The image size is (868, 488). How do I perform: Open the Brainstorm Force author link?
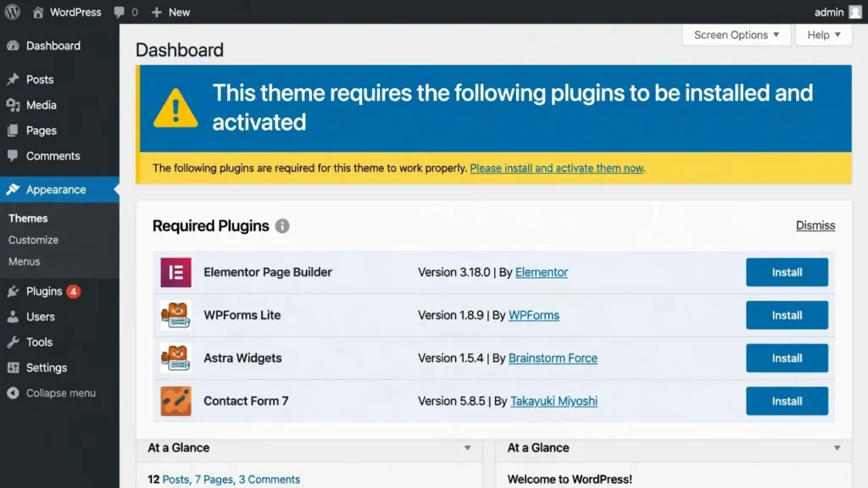tap(553, 358)
